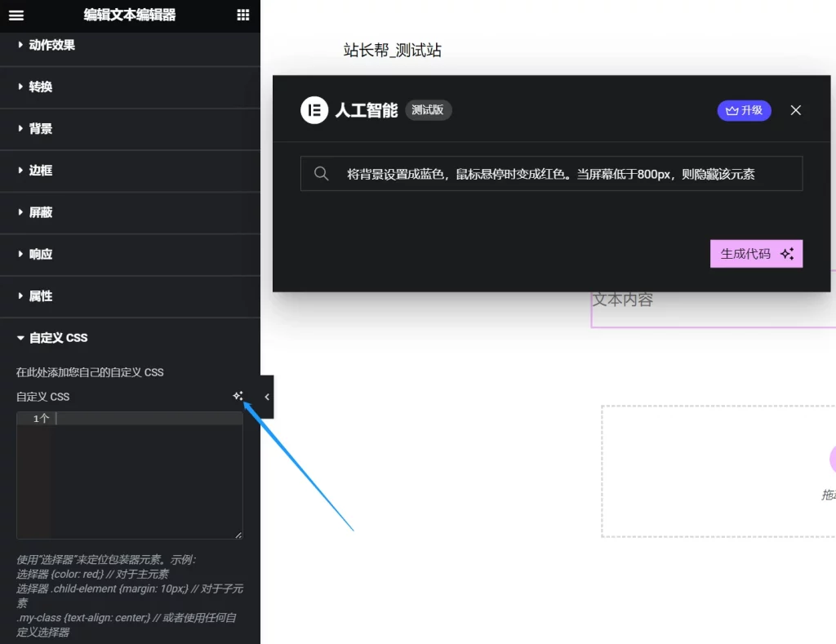The width and height of the screenshot is (836, 644).
Task: Expand the 属性 section
Action: [x=41, y=295]
